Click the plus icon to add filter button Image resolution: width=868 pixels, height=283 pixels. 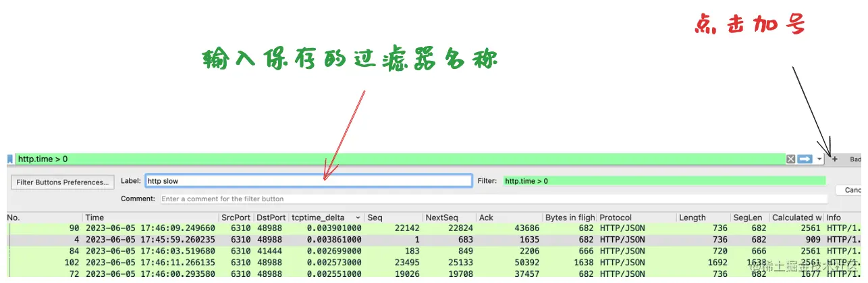tap(834, 159)
